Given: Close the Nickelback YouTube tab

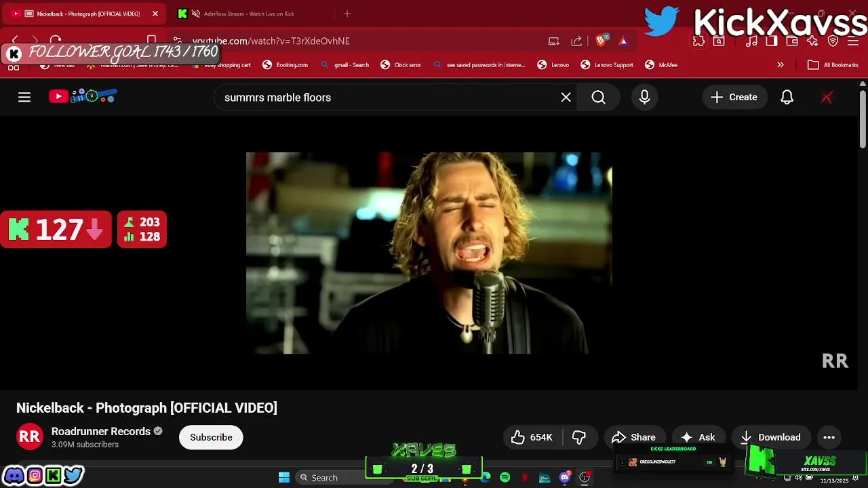Looking at the screenshot, I should (x=155, y=14).
